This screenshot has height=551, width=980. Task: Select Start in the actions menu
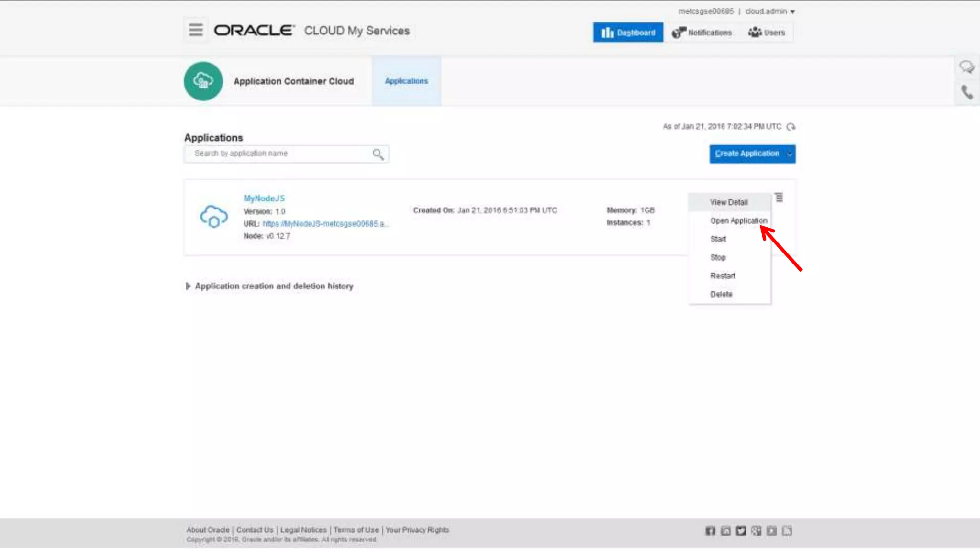pyautogui.click(x=729, y=239)
